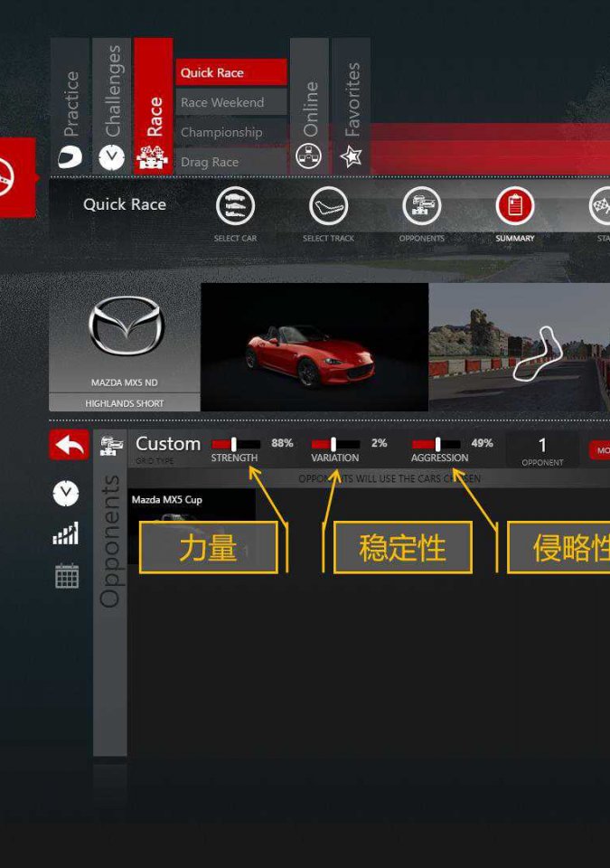Choose Drag Race mode
Viewport: 610px width, 868px height.
coord(231,162)
